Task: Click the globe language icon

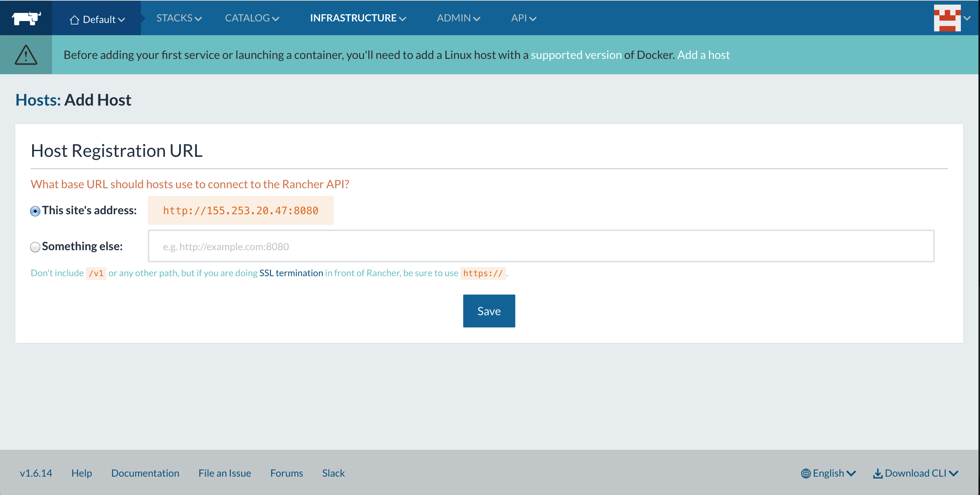Action: [x=805, y=473]
